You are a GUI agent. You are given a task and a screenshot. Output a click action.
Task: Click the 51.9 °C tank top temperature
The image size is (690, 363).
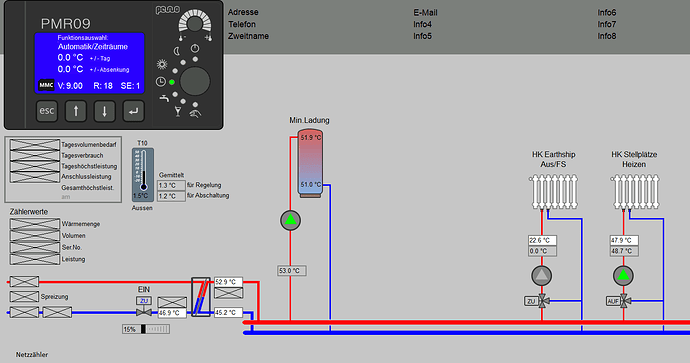tap(311, 138)
